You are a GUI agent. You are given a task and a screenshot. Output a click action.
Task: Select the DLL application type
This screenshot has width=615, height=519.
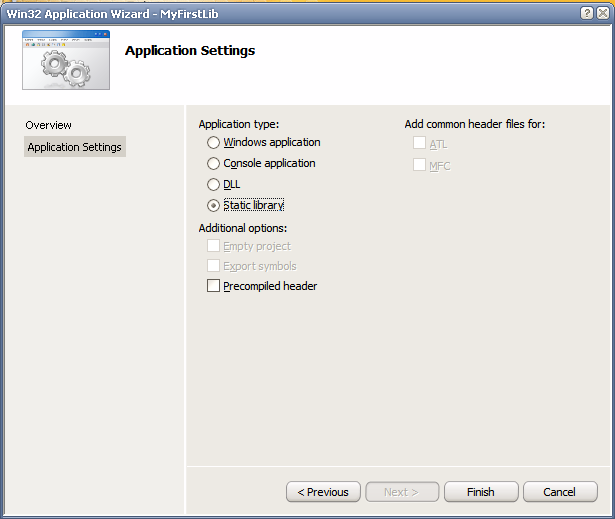[213, 185]
